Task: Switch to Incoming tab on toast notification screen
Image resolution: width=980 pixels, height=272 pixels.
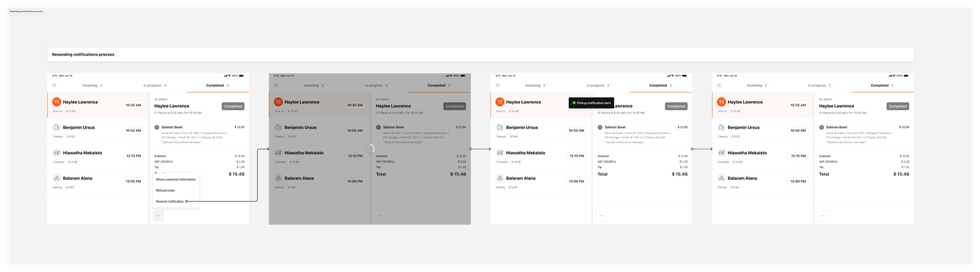Action: (535, 86)
